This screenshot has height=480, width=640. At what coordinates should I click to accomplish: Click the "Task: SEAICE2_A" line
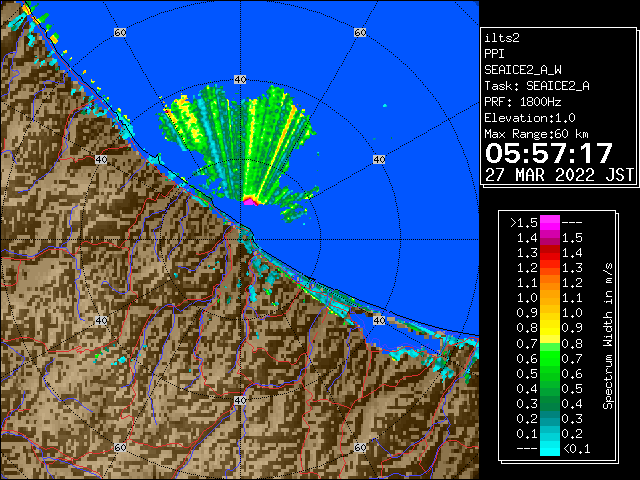pos(537,86)
